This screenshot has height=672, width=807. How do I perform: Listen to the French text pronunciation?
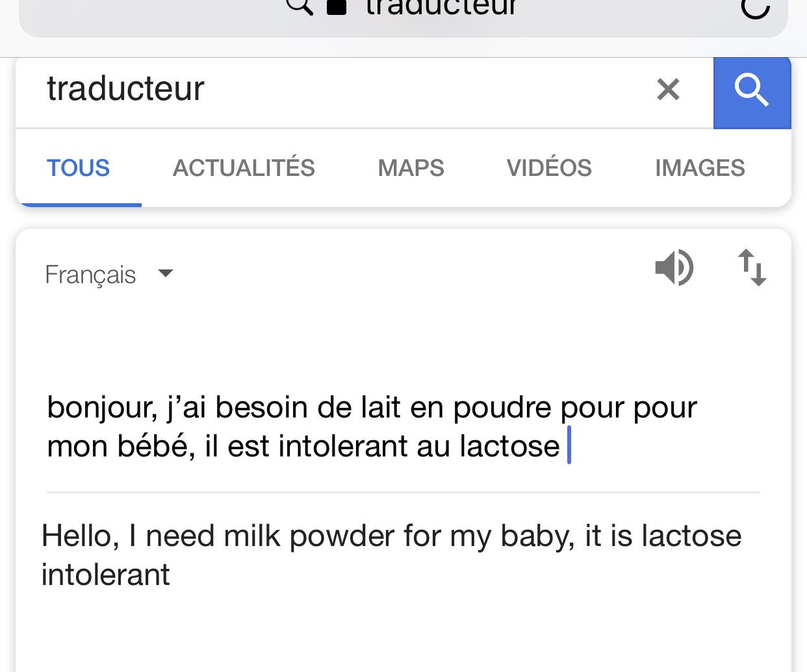pos(674,268)
